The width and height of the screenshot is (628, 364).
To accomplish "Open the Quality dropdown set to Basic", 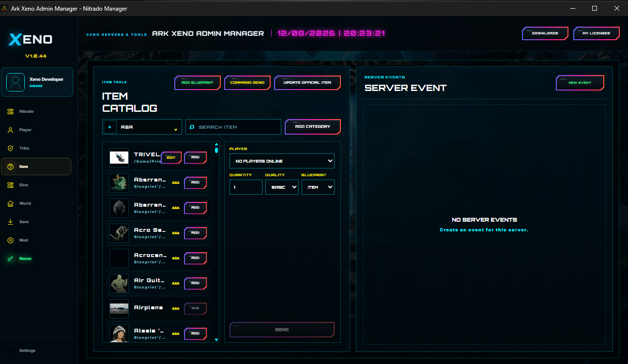I will click(x=282, y=187).
